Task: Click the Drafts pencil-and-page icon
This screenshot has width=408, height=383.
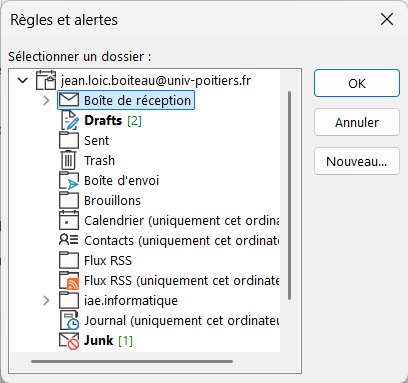Action: [69, 120]
